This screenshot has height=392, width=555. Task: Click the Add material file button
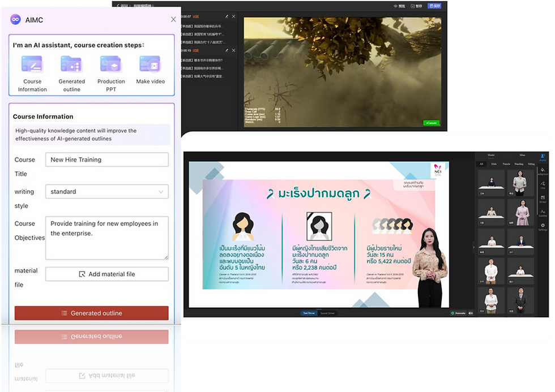tap(107, 274)
